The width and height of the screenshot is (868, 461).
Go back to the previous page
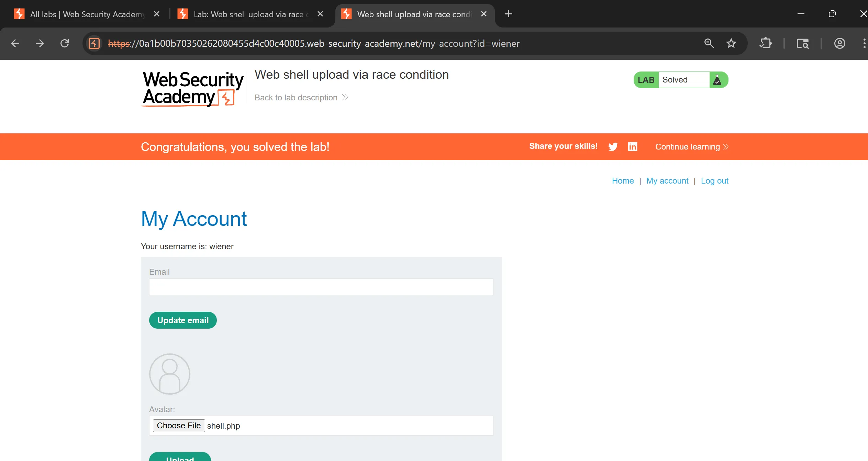15,43
